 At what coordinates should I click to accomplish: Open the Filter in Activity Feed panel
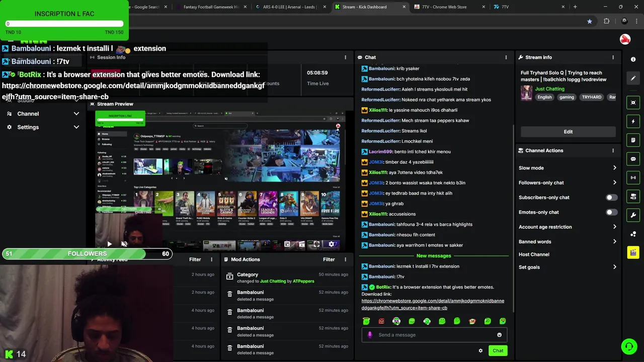click(x=195, y=259)
